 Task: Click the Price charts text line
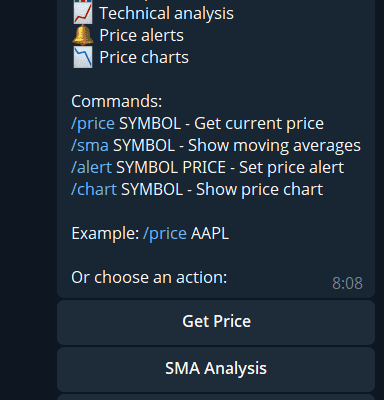click(x=144, y=57)
